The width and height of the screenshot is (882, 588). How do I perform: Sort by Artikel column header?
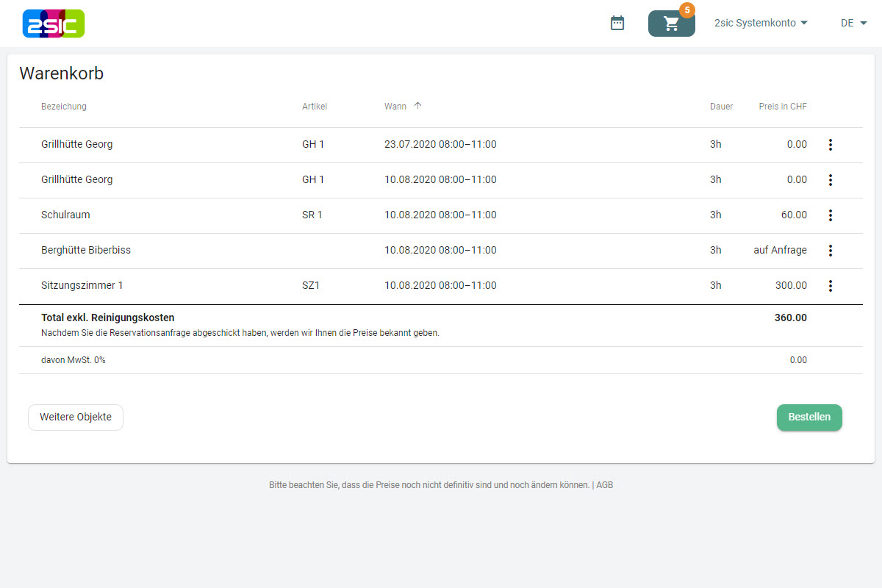pyautogui.click(x=315, y=107)
